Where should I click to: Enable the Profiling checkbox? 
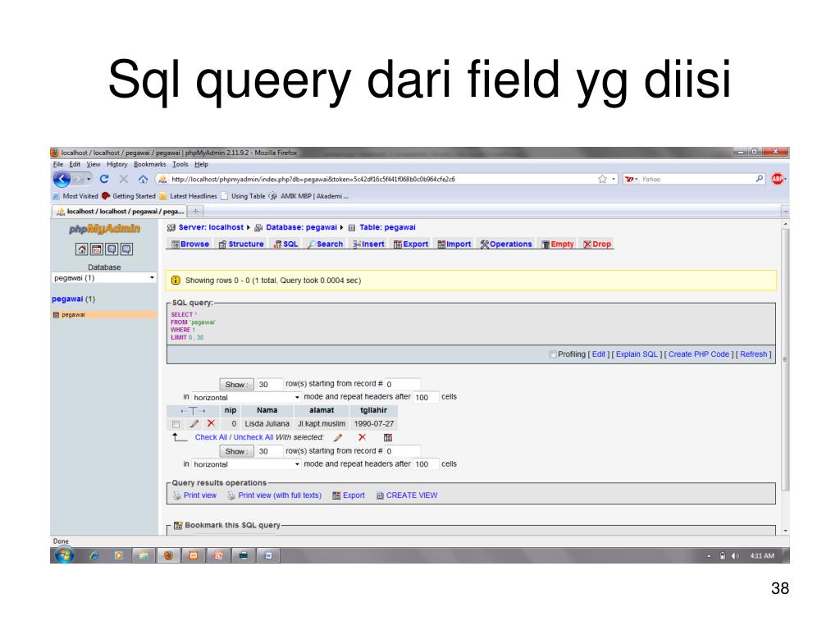(x=553, y=354)
